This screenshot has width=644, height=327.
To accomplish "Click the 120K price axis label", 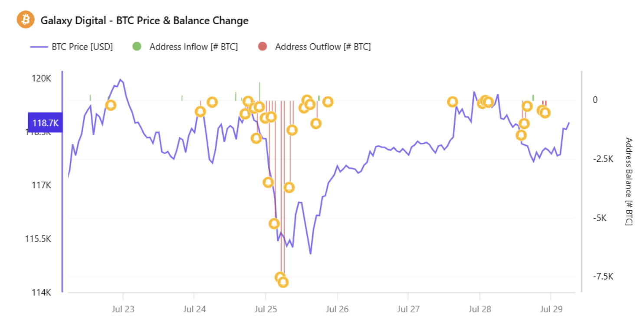I will [42, 78].
